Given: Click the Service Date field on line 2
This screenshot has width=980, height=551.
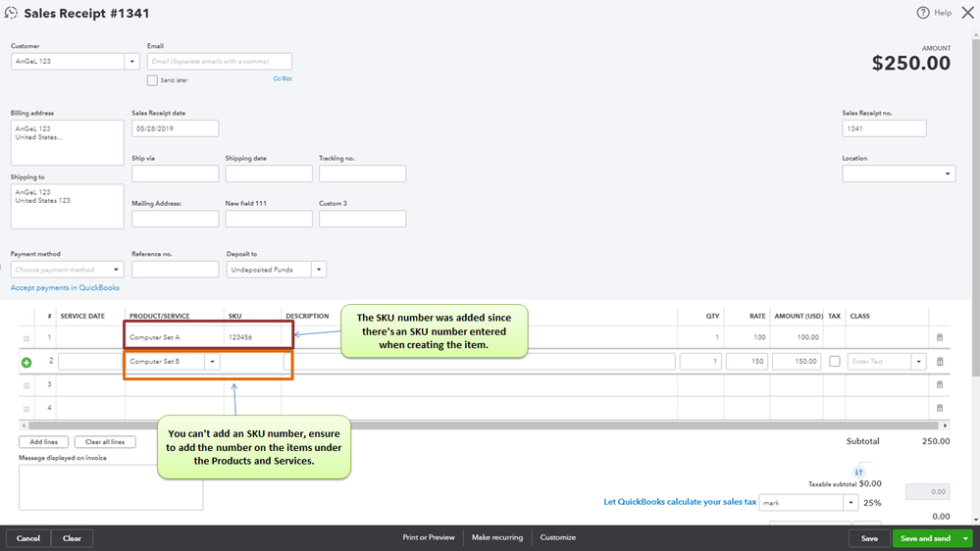Looking at the screenshot, I should tap(90, 361).
